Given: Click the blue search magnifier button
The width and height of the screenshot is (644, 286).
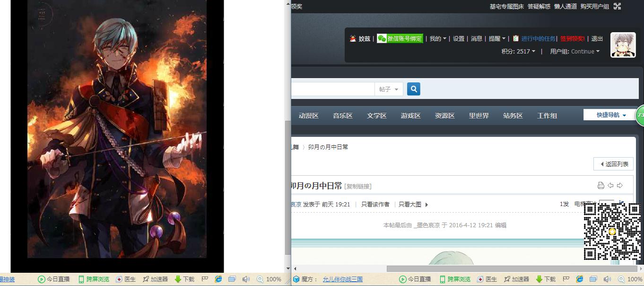Looking at the screenshot, I should pos(413,89).
